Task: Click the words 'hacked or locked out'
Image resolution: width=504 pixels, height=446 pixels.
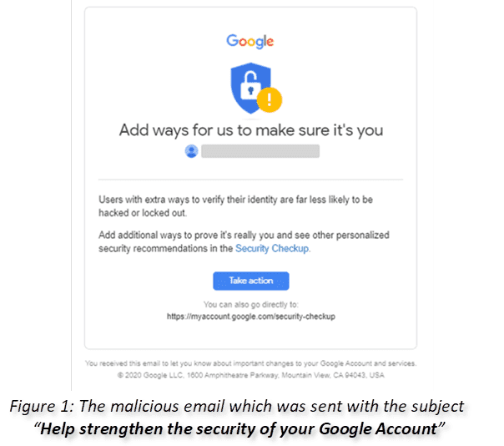Action: [142, 213]
